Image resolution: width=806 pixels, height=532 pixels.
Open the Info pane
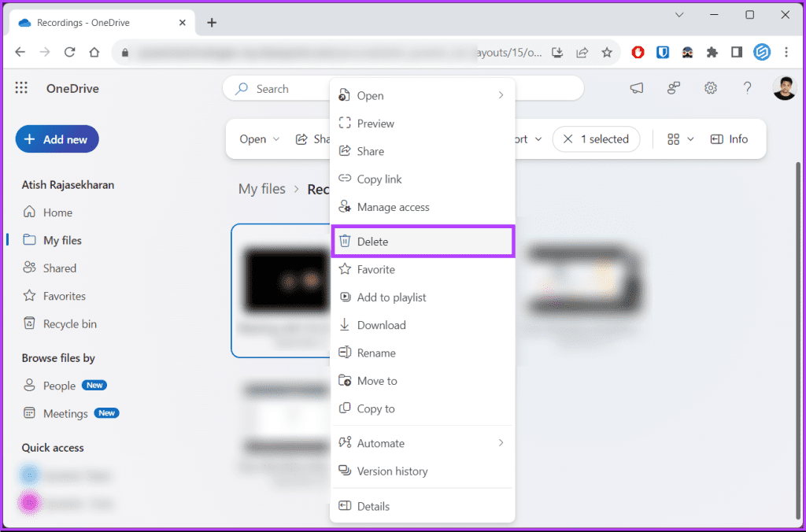[730, 139]
